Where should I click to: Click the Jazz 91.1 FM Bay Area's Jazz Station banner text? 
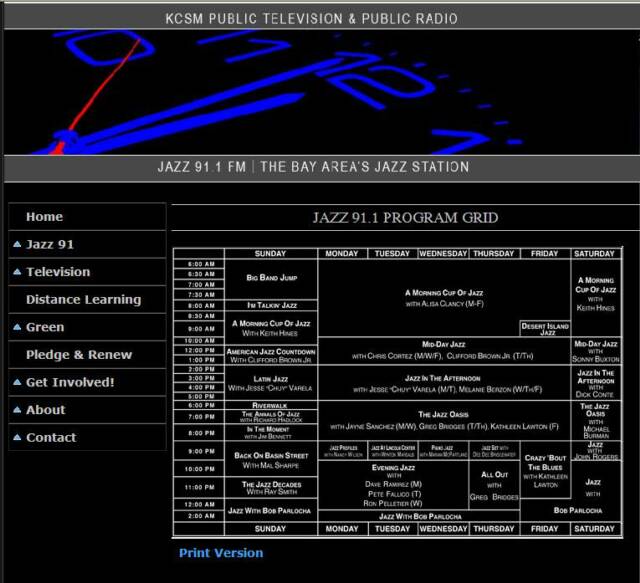(x=313, y=167)
